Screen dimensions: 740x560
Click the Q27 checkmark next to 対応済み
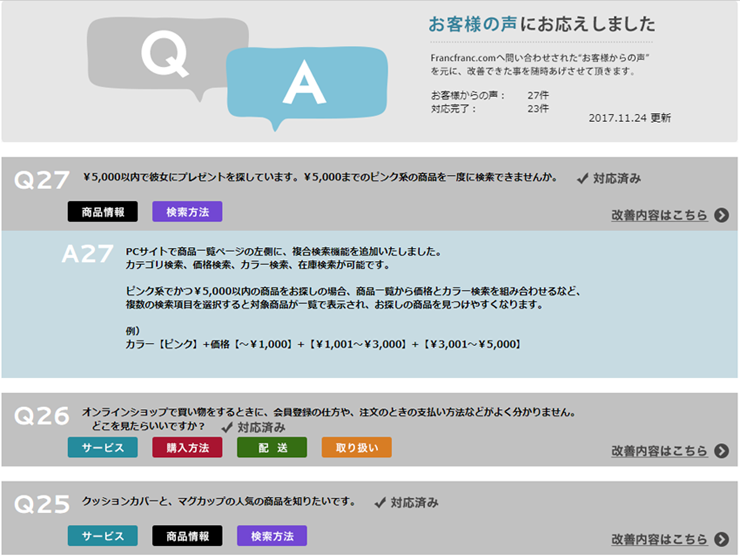point(582,179)
